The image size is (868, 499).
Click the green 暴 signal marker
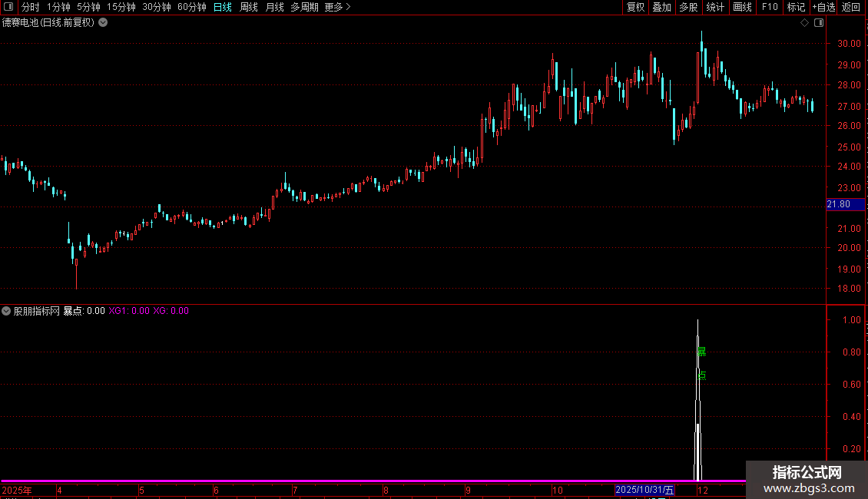pos(702,352)
